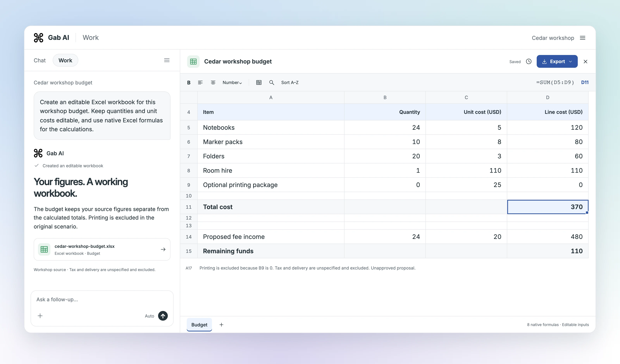The image size is (620, 364).
Task: Toggle bold formatting in spreadsheet toolbar
Action: pos(189,83)
